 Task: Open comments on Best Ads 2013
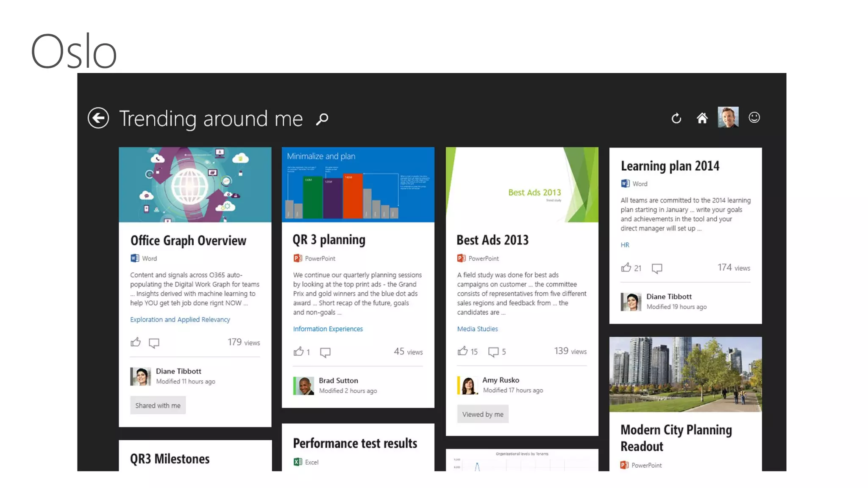click(x=493, y=352)
